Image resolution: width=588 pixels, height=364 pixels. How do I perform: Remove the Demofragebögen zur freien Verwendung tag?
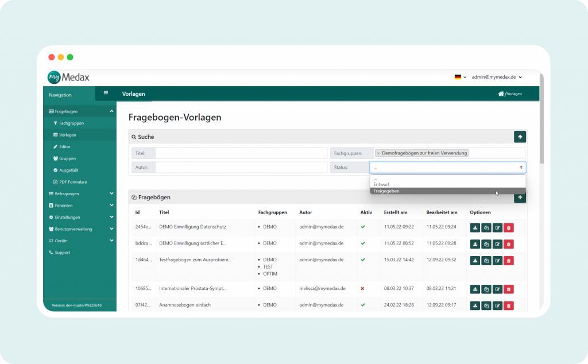pyautogui.click(x=378, y=153)
